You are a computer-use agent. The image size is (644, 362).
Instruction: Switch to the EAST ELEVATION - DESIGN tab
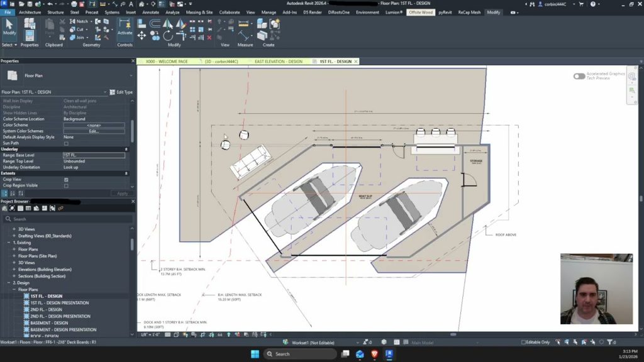[x=277, y=62]
